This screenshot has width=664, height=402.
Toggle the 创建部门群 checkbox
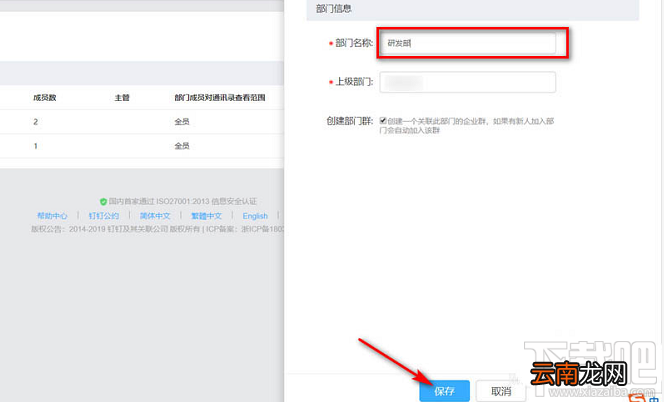pyautogui.click(x=383, y=121)
